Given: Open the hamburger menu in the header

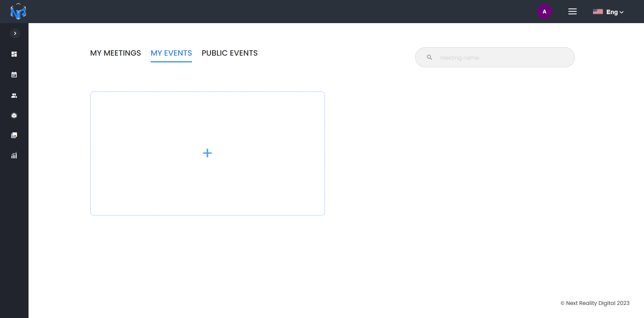Looking at the screenshot, I should tap(573, 12).
